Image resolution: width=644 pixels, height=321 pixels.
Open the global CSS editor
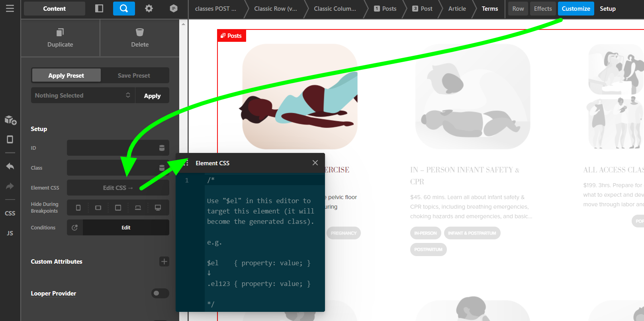(10, 213)
